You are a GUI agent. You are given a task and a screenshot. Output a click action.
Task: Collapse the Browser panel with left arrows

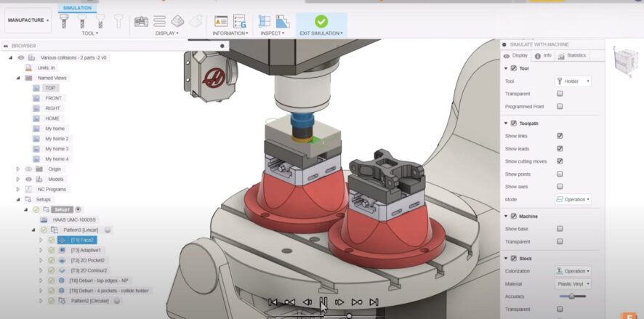coord(6,46)
